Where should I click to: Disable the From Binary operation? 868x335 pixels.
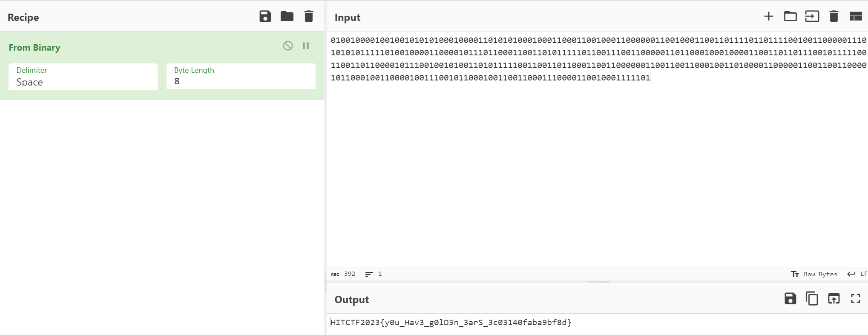(x=288, y=46)
